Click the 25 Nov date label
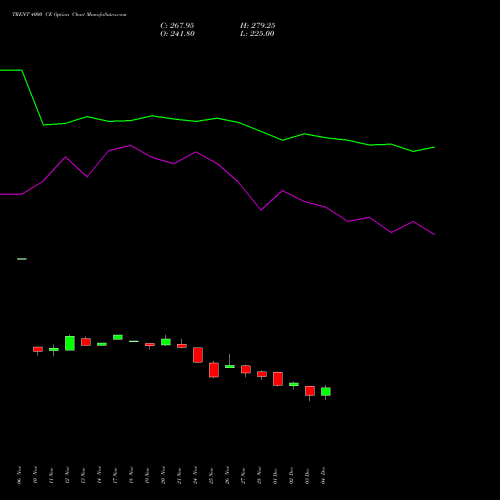The height and width of the screenshot is (500, 500). [x=211, y=475]
